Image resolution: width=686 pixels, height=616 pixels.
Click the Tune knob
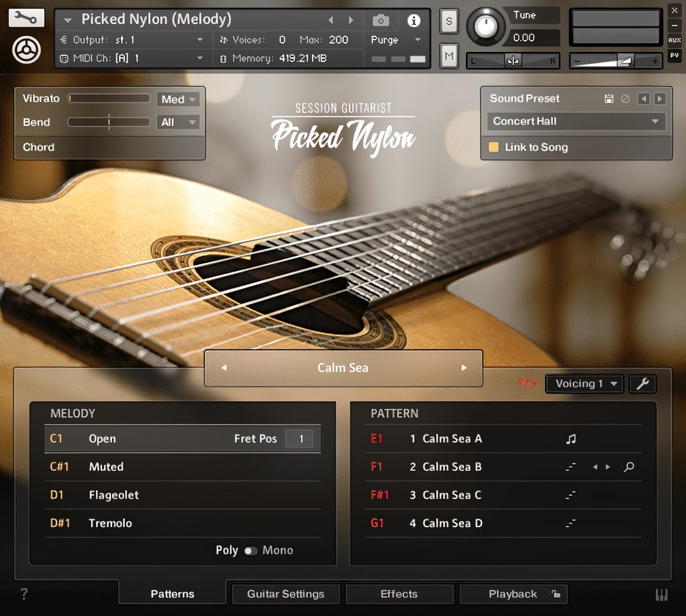485,27
